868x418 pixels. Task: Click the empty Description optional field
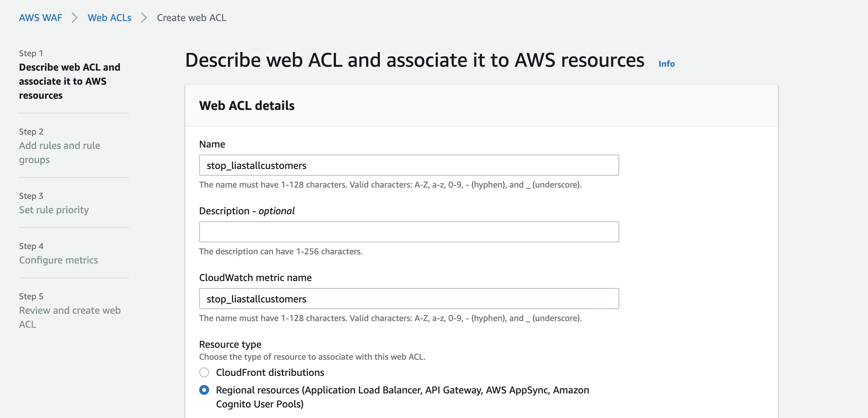(409, 232)
